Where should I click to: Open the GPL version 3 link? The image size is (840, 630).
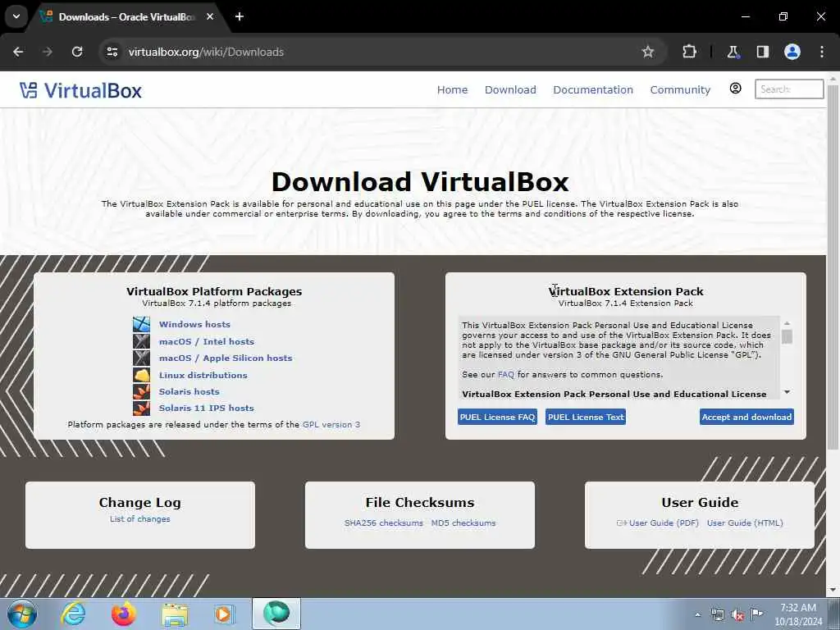[331, 425]
